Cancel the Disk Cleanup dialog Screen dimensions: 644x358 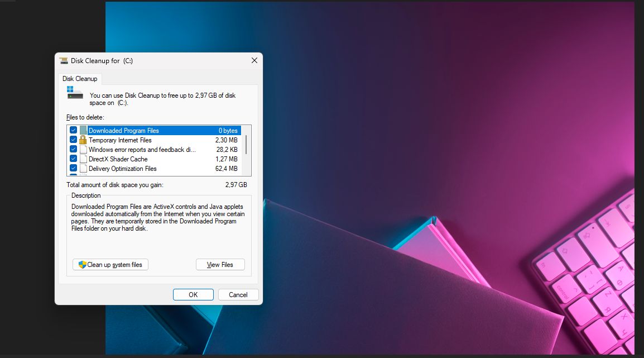238,295
